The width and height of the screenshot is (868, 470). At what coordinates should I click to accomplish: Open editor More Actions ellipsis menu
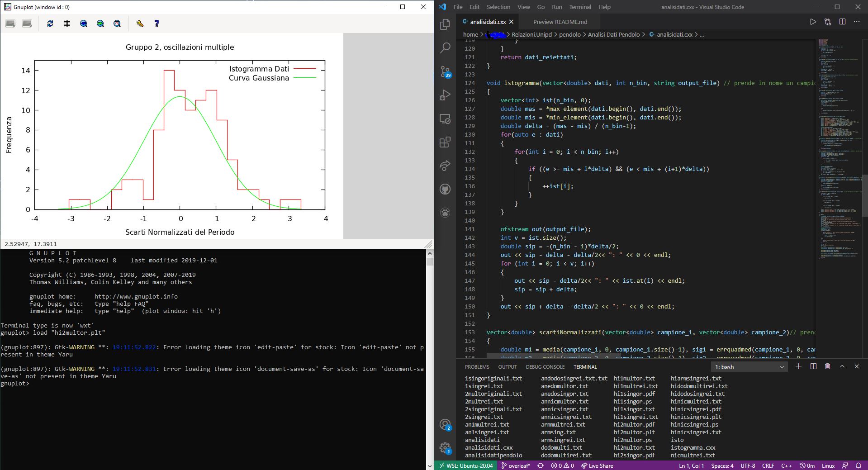click(x=857, y=22)
